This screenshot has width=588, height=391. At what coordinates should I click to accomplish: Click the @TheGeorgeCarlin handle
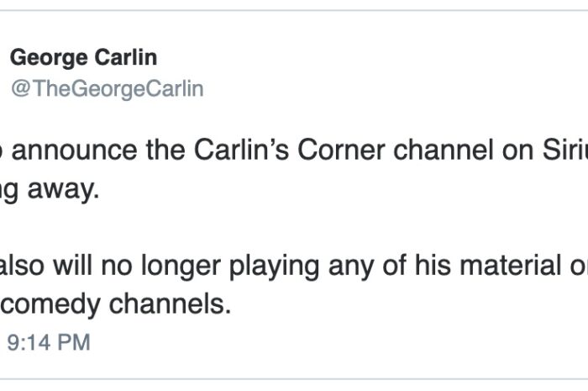(108, 89)
